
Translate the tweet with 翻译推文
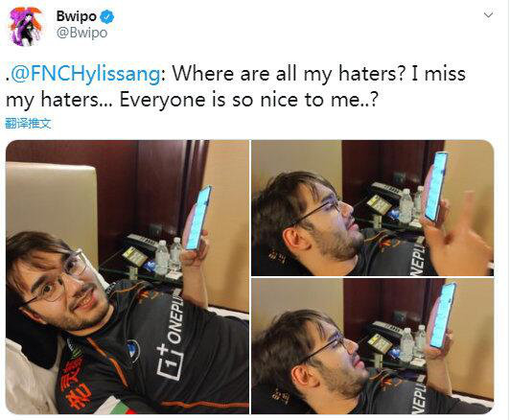(29, 124)
